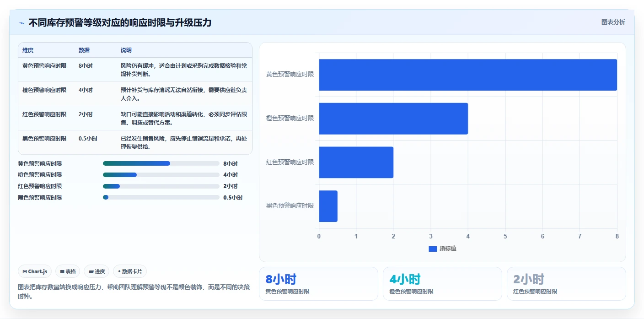Click the 红色预警响应时限 progress bar
This screenshot has width=644, height=319.
click(161, 186)
